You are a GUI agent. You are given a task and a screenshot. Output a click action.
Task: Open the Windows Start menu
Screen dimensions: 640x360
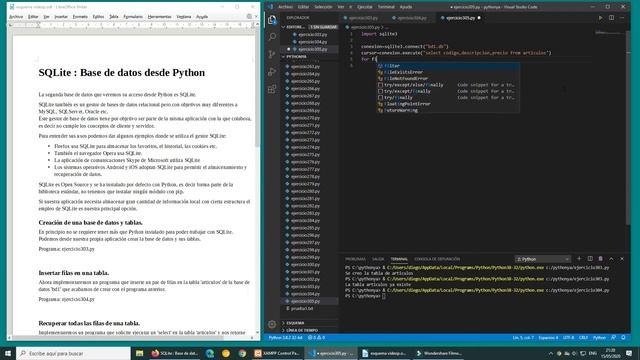point(8,353)
